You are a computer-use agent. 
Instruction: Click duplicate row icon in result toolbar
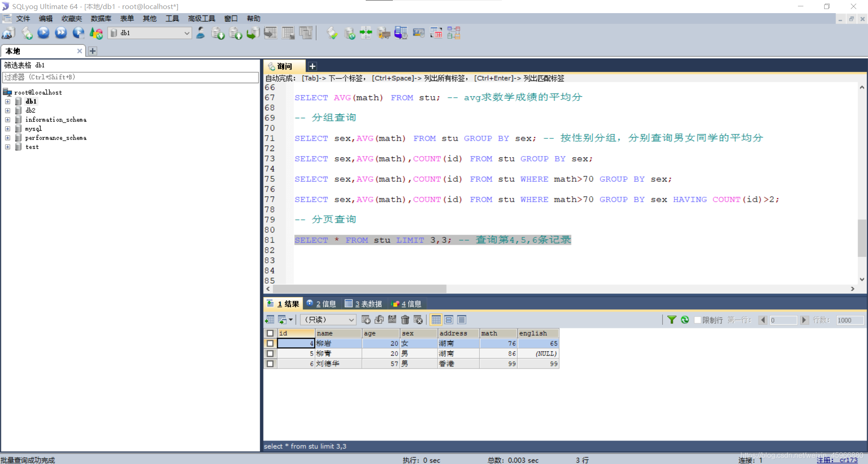(x=379, y=320)
